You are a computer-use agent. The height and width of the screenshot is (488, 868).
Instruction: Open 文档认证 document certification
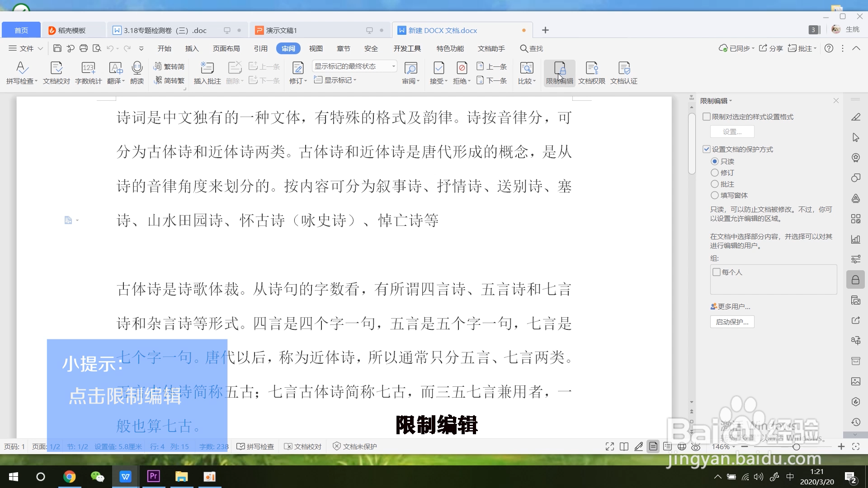624,73
